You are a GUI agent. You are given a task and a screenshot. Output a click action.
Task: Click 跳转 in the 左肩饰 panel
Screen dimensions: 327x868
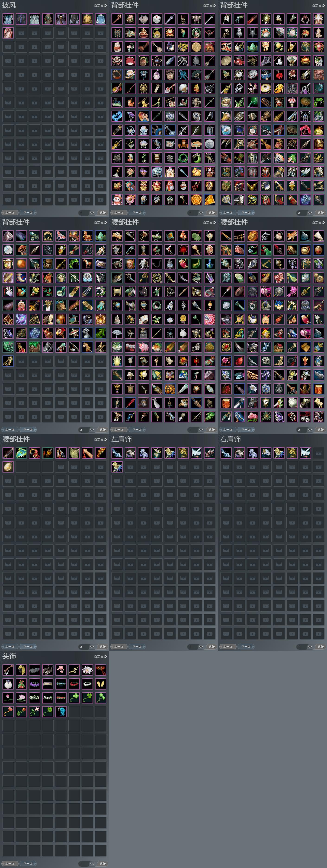click(212, 647)
